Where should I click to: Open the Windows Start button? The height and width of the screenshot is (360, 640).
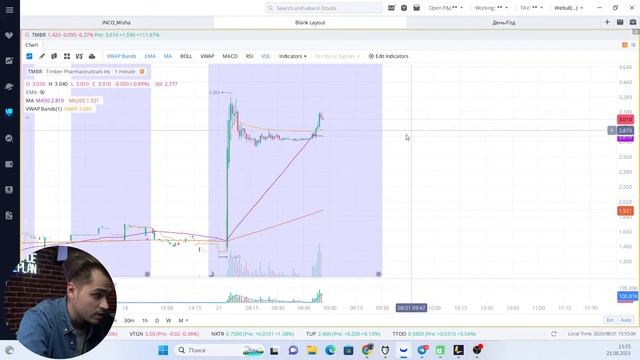pos(163,350)
